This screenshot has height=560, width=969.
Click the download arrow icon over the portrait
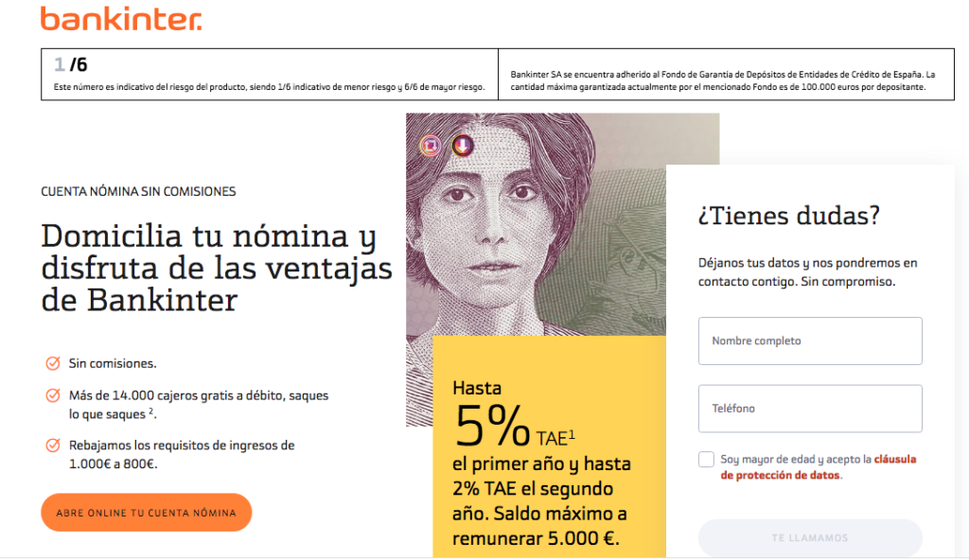click(462, 146)
